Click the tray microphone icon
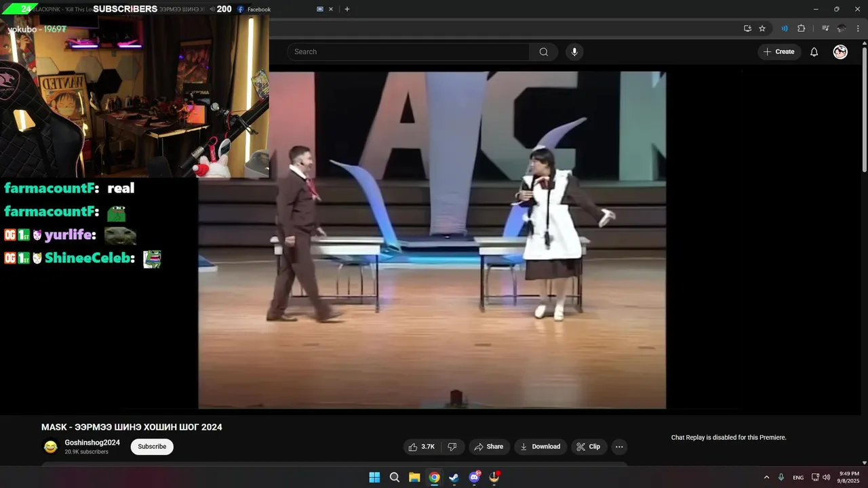This screenshot has height=488, width=868. (x=781, y=477)
